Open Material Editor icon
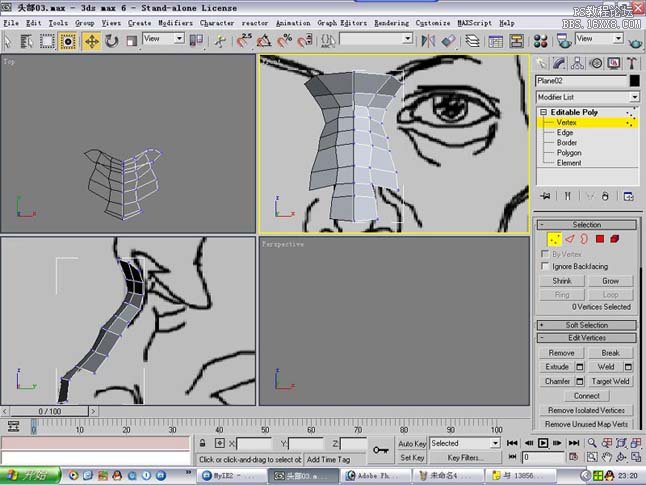The width and height of the screenshot is (646, 485). pyautogui.click(x=540, y=41)
